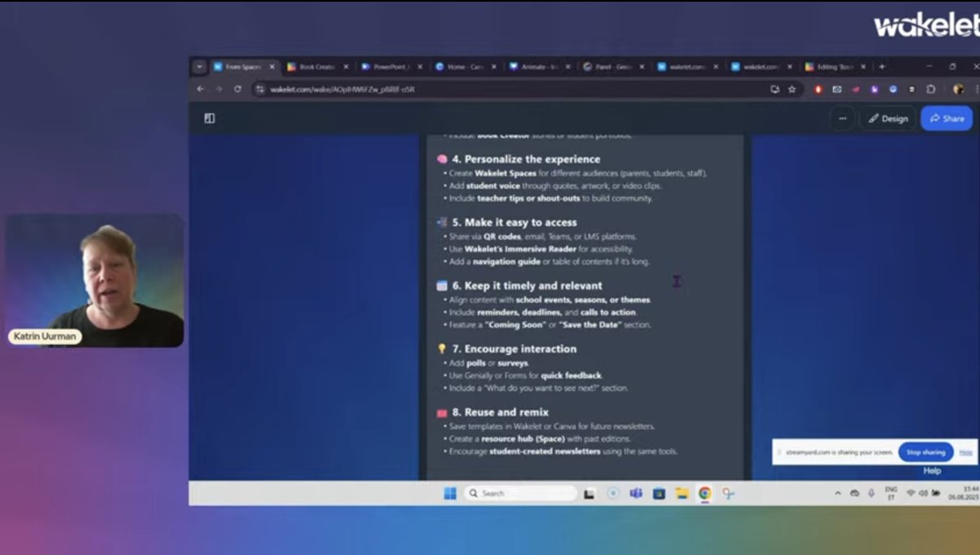The width and height of the screenshot is (980, 555).
Task: Click heading '7. Encourage interaction'
Action: [x=514, y=349]
